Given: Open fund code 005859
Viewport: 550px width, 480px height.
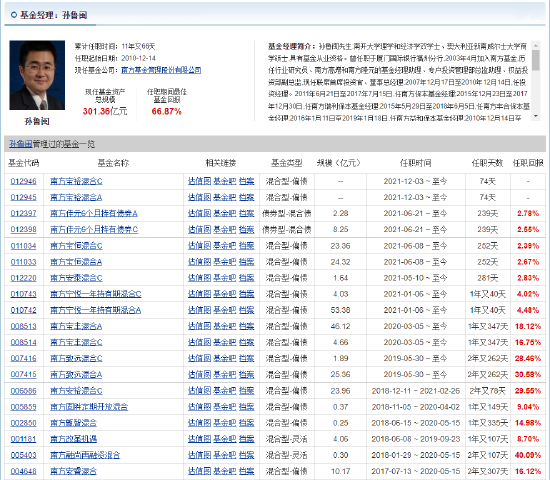Looking at the screenshot, I should 24,407.
